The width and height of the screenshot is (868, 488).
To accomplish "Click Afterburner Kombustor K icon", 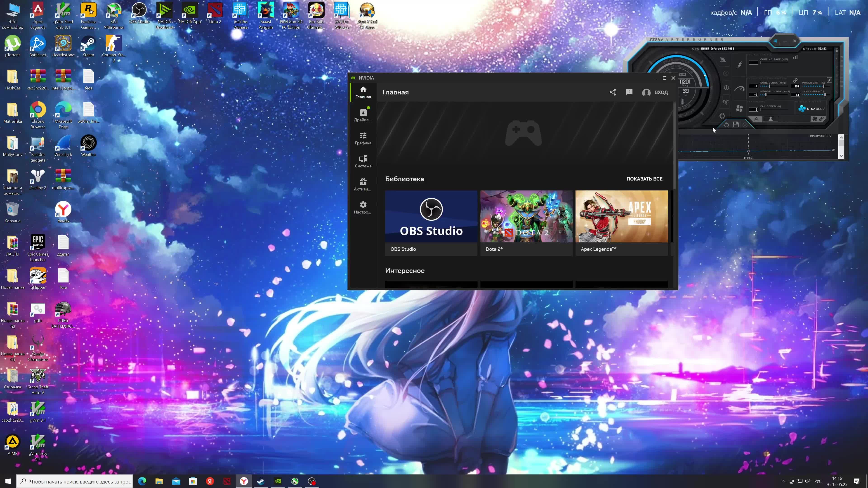I will tap(725, 73).
